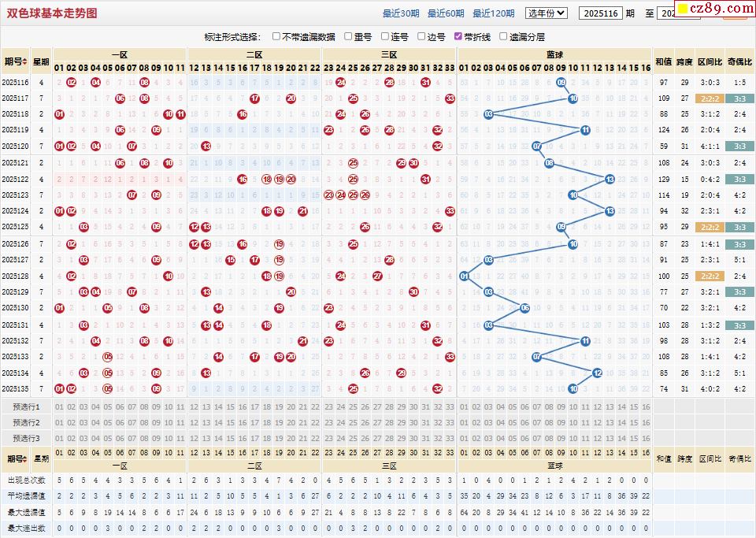The image size is (756, 538).
Task: Open the 最近120期 view
Action: coord(493,13)
